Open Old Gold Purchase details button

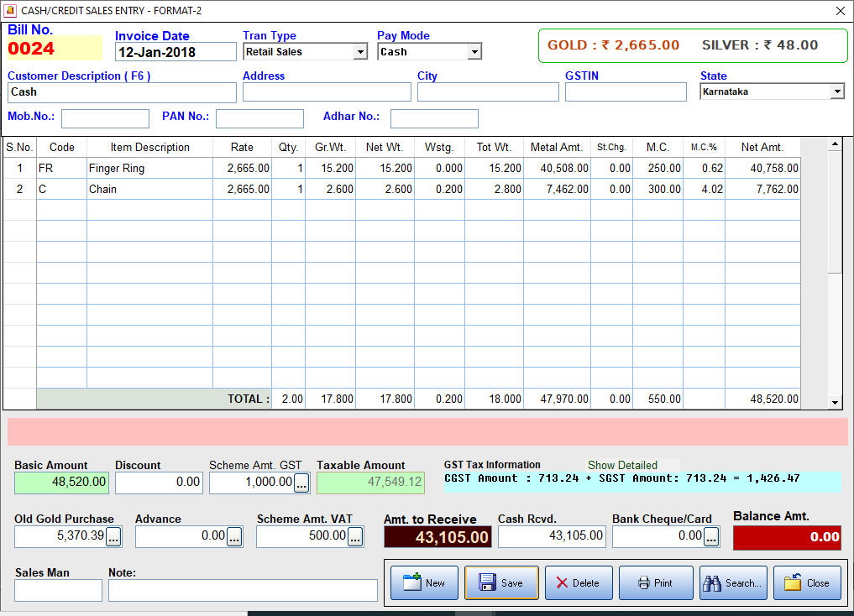113,537
